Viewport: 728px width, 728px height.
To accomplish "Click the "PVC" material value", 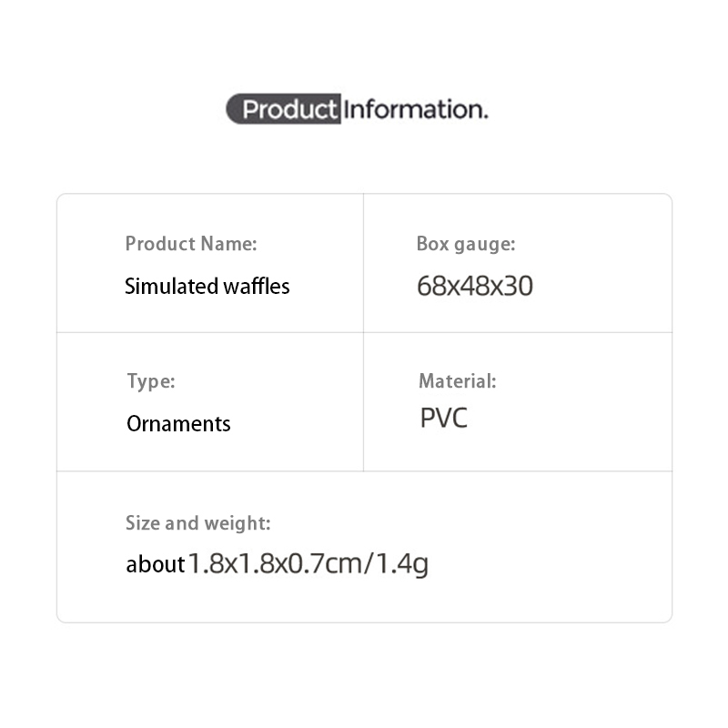I will coord(444,419).
